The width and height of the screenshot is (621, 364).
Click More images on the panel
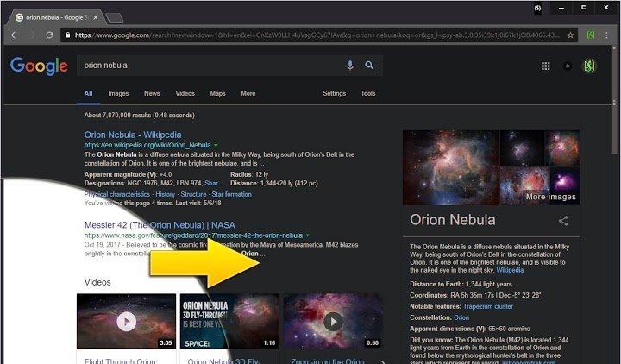point(550,197)
